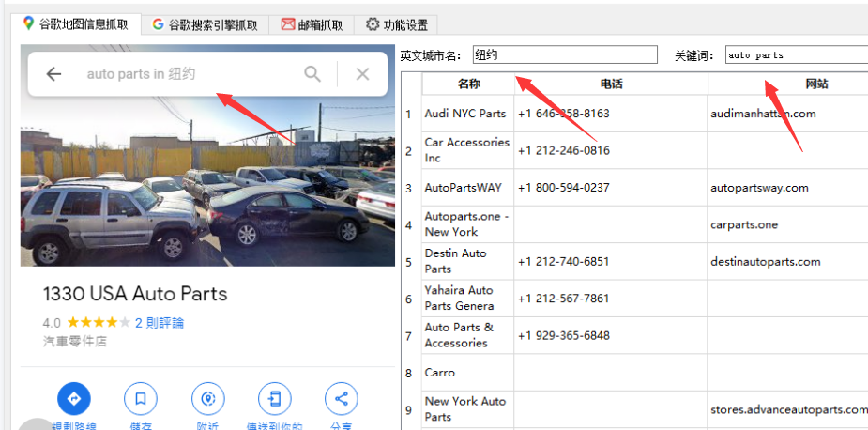Click the 关键词 input field
Image resolution: width=868 pixels, height=430 pixels.
pos(797,54)
